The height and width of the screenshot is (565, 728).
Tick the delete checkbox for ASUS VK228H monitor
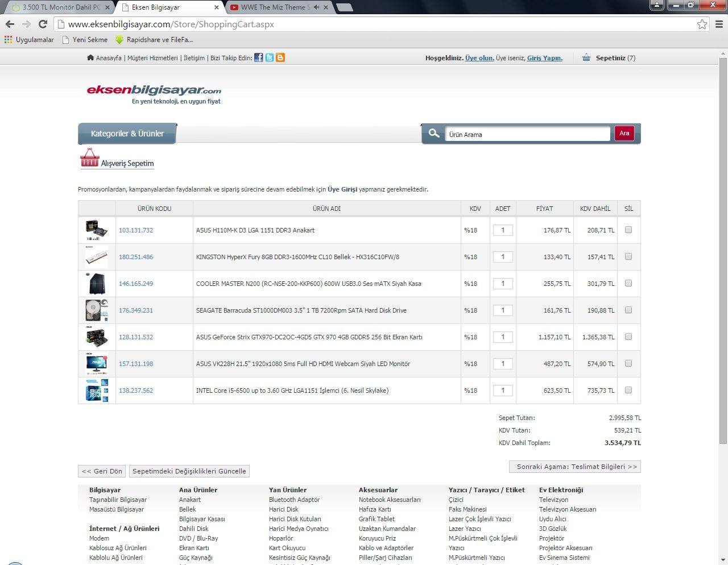coord(628,363)
